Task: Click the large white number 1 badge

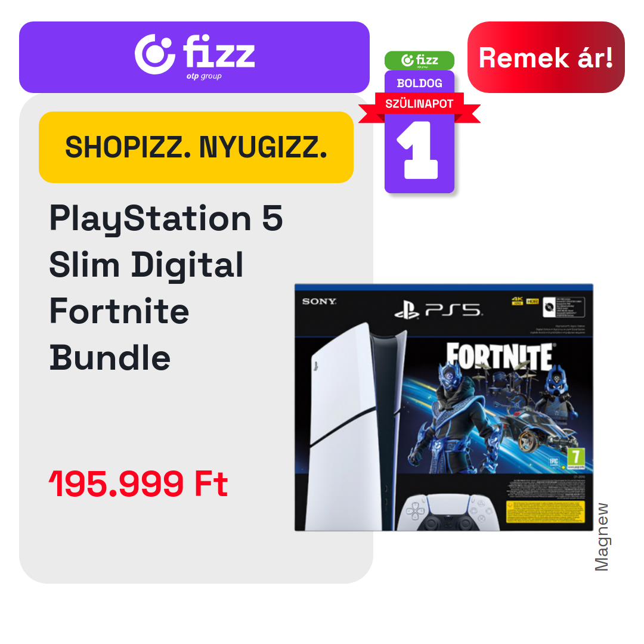Action: tap(419, 150)
